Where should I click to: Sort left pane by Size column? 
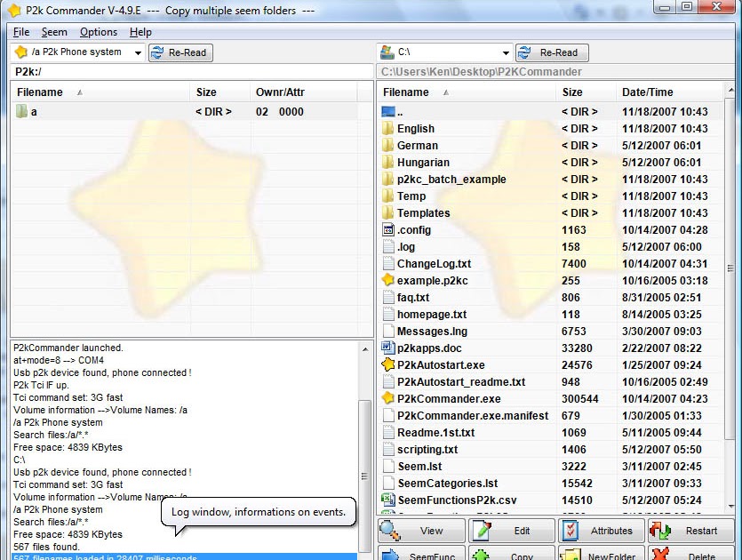click(x=220, y=92)
